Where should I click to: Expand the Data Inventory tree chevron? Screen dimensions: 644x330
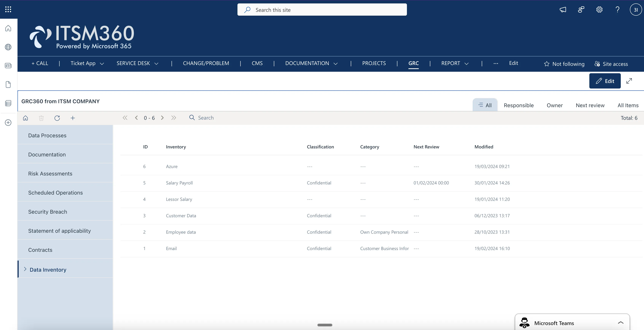[x=25, y=269]
